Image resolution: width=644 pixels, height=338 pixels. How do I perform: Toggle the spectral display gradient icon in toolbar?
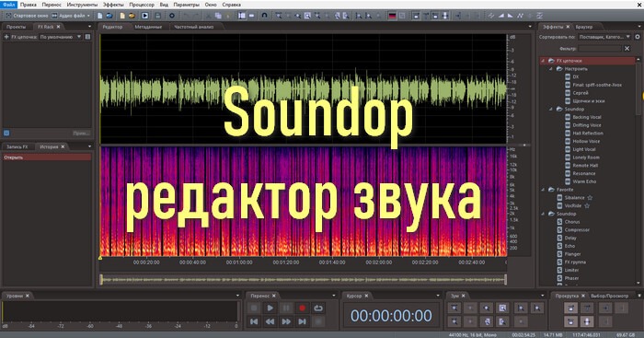point(392,16)
